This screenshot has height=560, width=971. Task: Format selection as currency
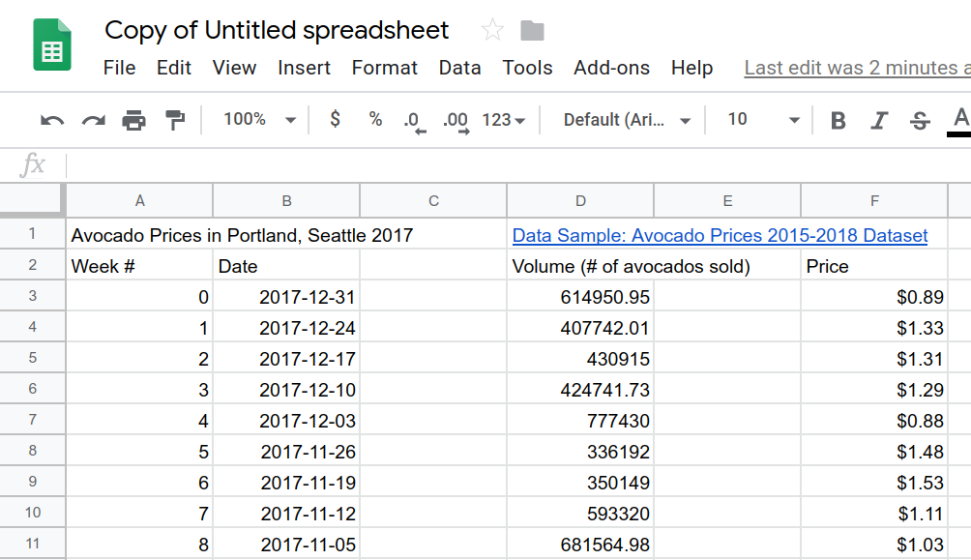tap(334, 119)
